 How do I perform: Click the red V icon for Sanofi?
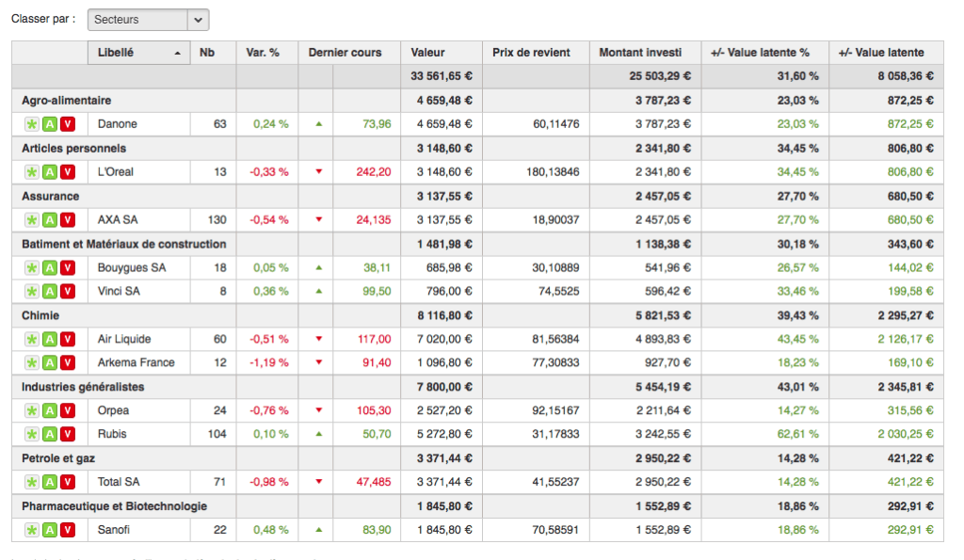click(x=68, y=530)
